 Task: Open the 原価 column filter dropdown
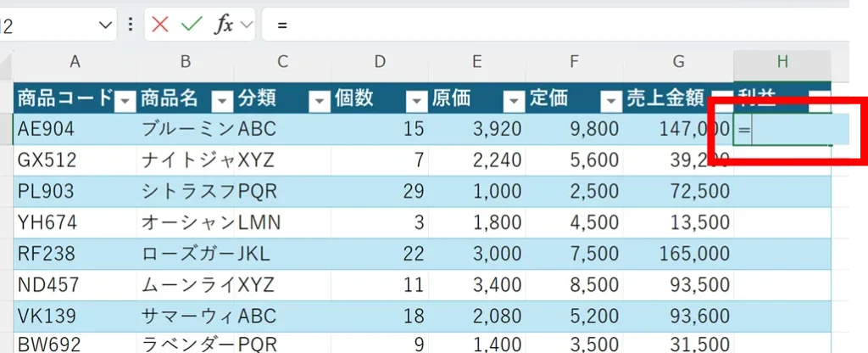point(513,101)
